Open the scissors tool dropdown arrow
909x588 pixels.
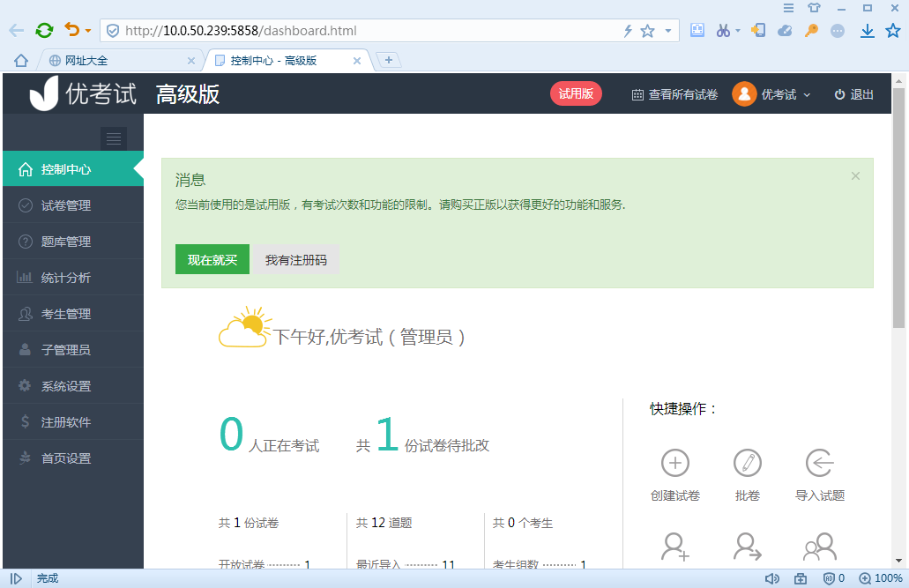(x=738, y=30)
